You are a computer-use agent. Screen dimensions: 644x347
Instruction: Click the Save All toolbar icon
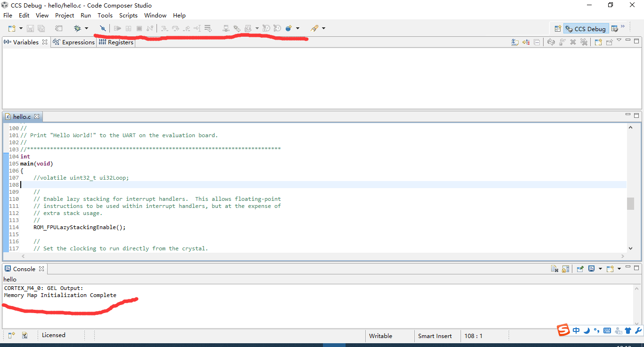[41, 29]
